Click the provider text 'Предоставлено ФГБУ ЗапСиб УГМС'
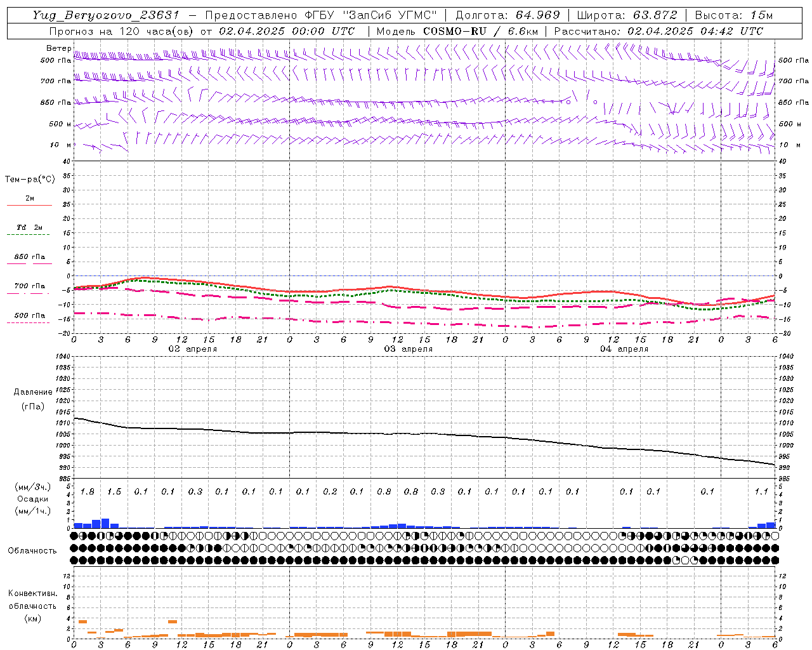Image resolution: width=812 pixels, height=650 pixels. pos(322,15)
